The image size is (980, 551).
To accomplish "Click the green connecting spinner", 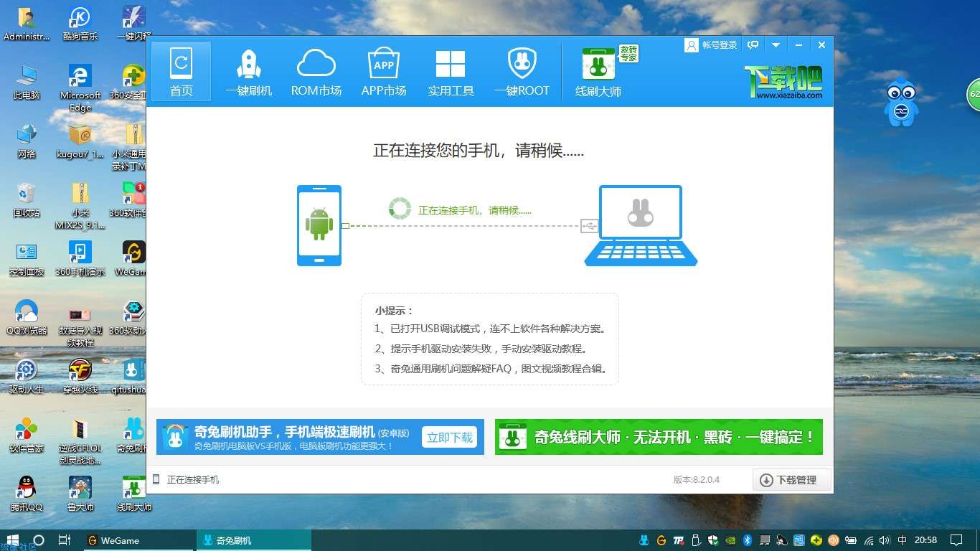I will (400, 208).
